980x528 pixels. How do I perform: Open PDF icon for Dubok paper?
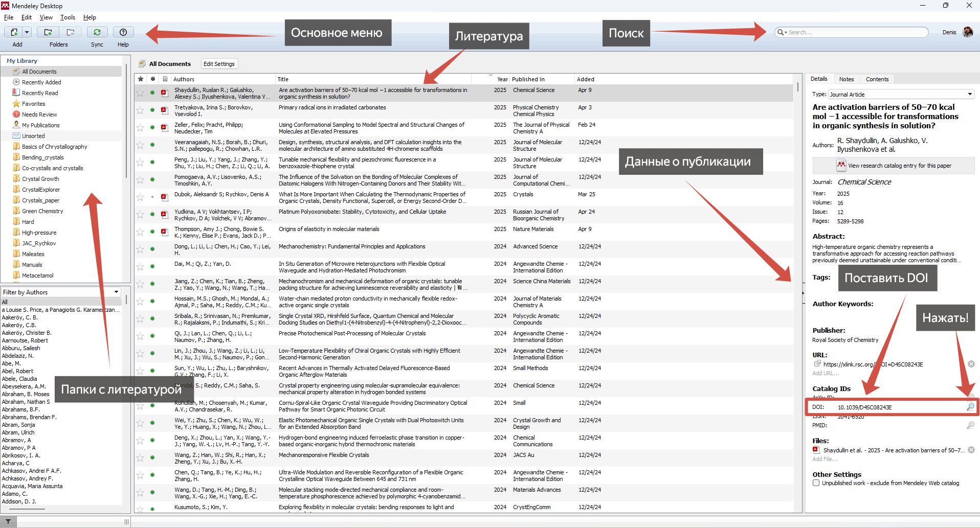tap(165, 197)
